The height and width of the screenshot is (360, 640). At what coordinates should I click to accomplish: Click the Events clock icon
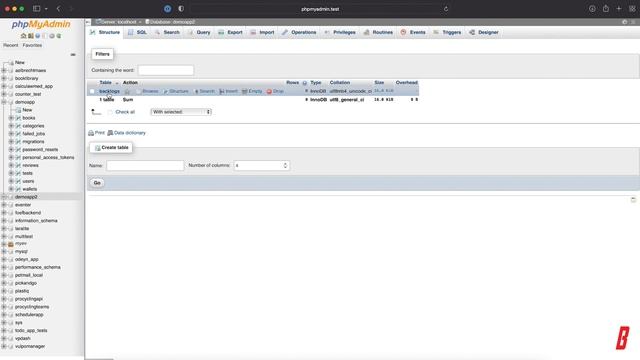(x=403, y=32)
